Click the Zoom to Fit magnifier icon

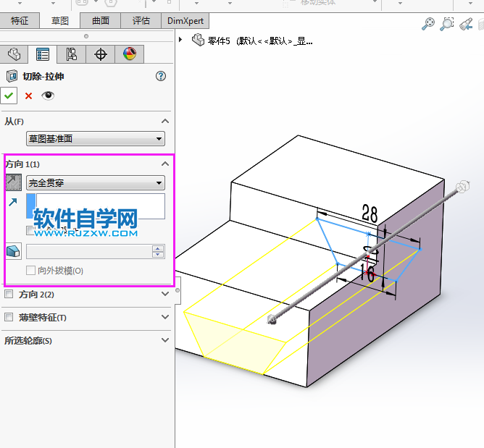[428, 24]
